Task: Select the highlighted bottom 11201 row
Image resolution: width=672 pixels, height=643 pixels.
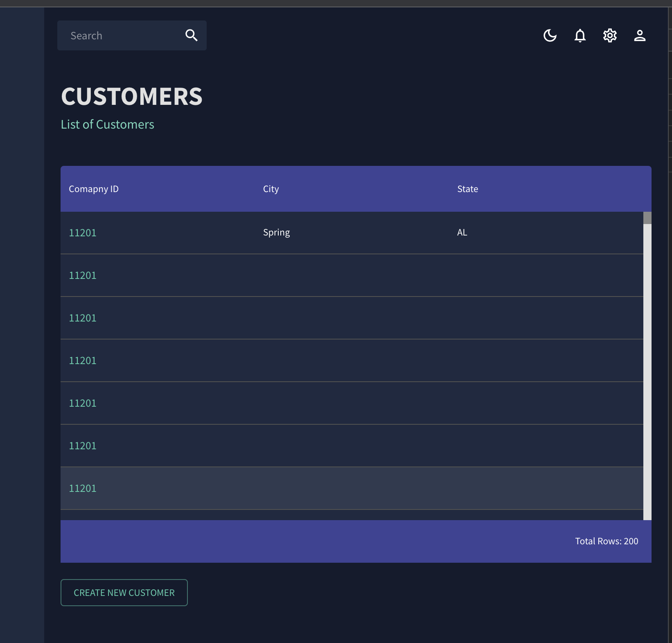Action: click(286, 488)
